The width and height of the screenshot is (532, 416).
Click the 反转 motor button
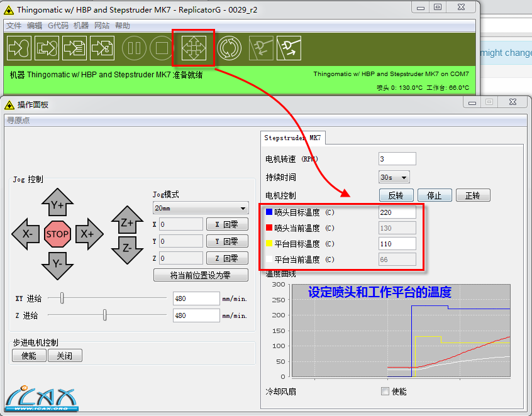click(396, 195)
